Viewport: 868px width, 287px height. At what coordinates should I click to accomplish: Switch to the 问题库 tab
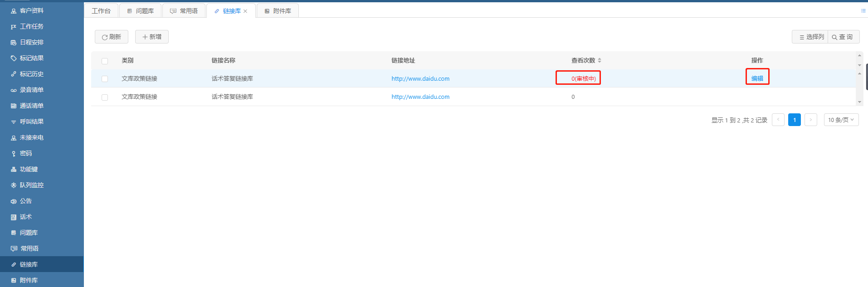click(x=140, y=11)
